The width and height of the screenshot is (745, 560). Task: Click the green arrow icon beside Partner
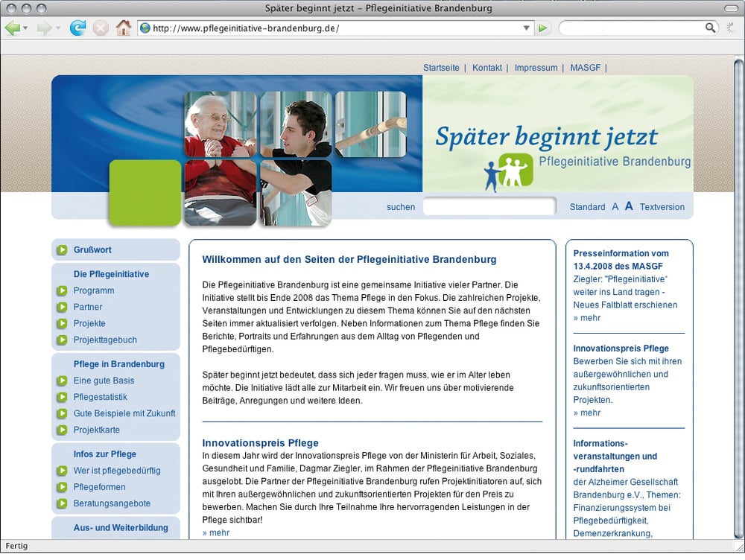pyautogui.click(x=62, y=307)
